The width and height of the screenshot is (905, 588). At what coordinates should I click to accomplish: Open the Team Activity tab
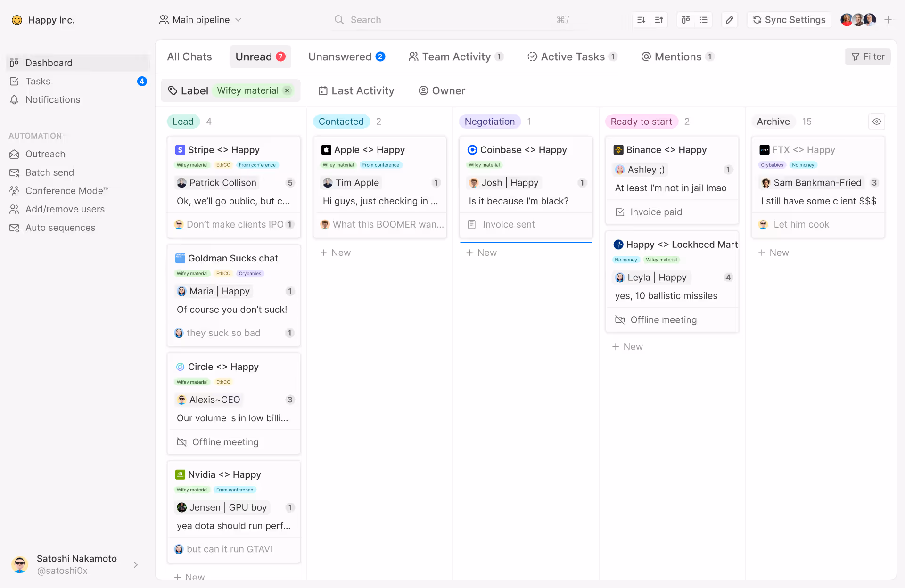click(456, 57)
